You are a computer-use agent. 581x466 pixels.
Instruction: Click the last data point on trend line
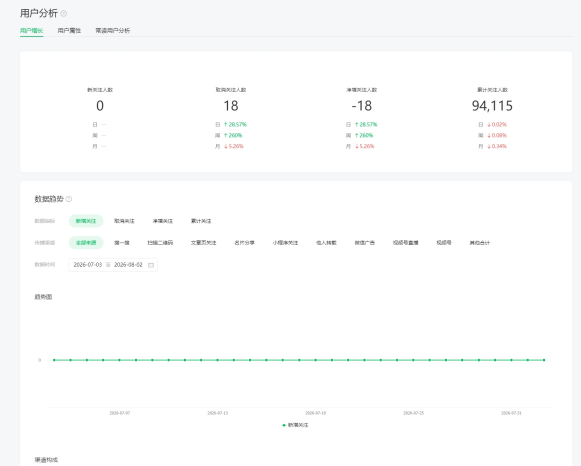pyautogui.click(x=544, y=360)
